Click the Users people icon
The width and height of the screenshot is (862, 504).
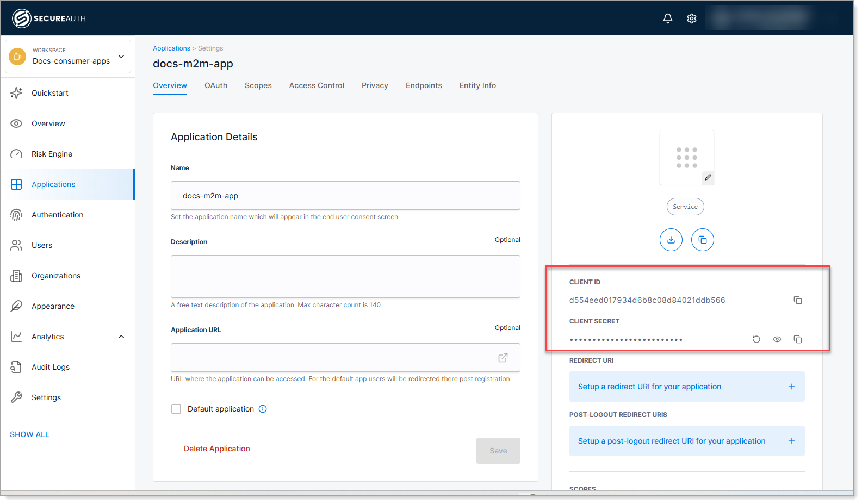16,245
